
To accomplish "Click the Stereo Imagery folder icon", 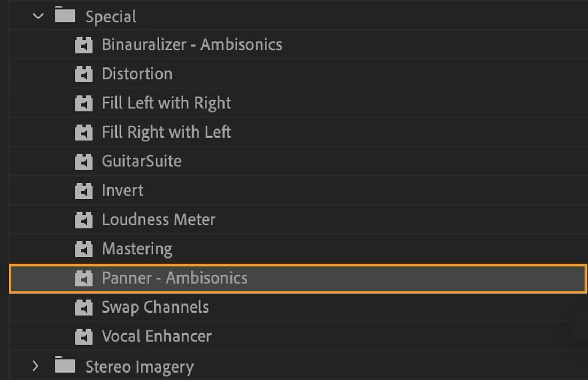I will tap(65, 367).
